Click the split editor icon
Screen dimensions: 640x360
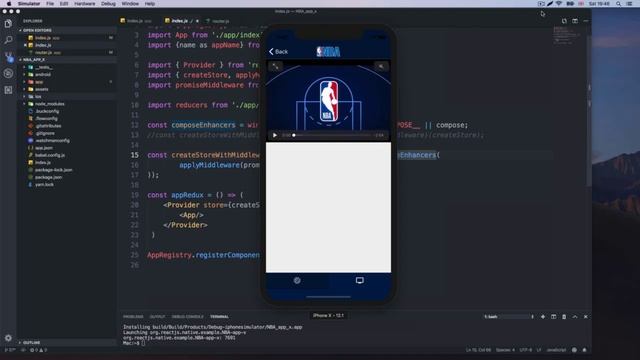[575, 21]
